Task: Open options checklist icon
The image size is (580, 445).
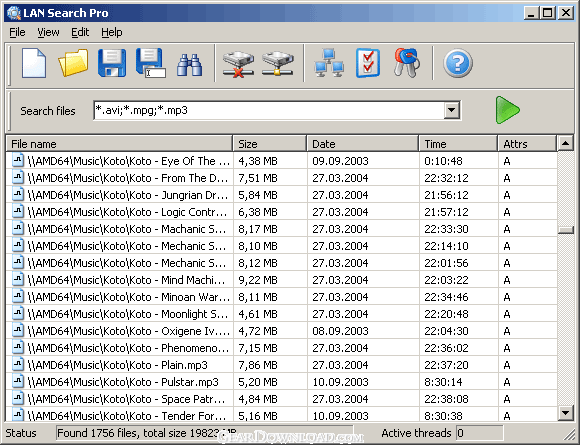Action: (x=368, y=63)
